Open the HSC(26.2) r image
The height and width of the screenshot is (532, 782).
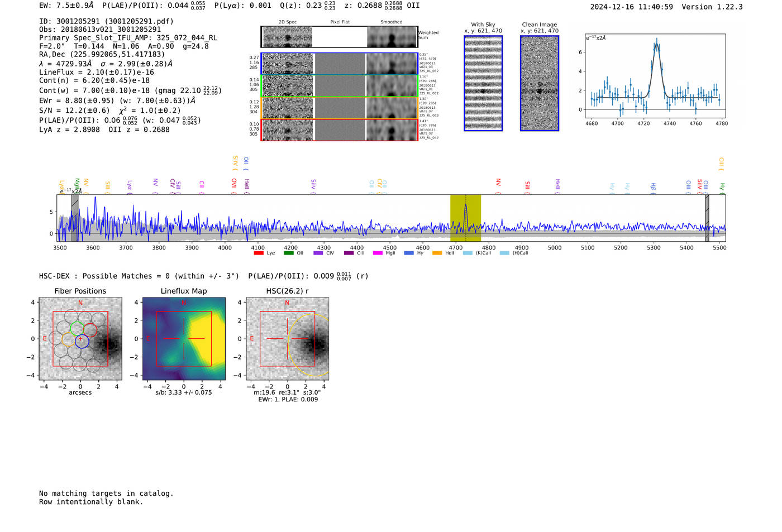pos(287,339)
